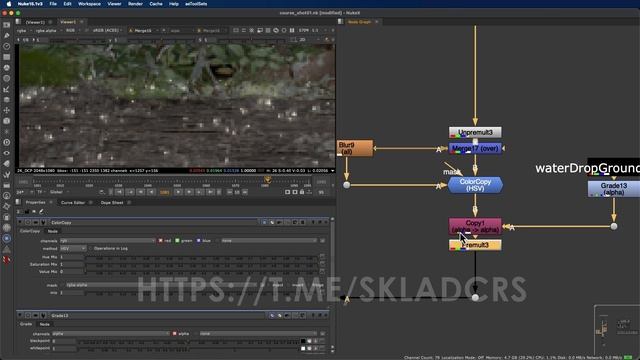Screen dimensions: 640x360
Task: Open the Edit menu
Action: 67,4
